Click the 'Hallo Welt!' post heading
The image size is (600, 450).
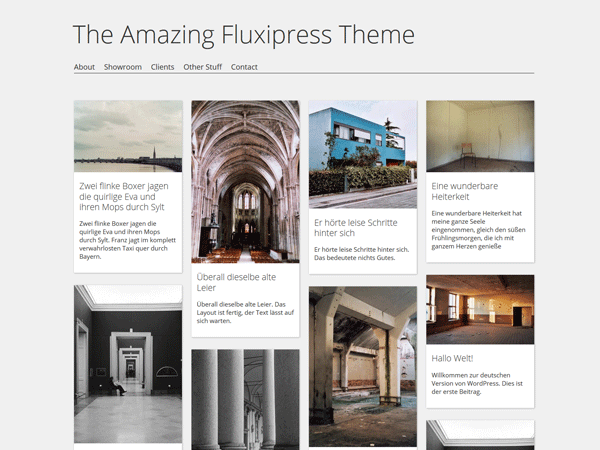[x=452, y=358]
